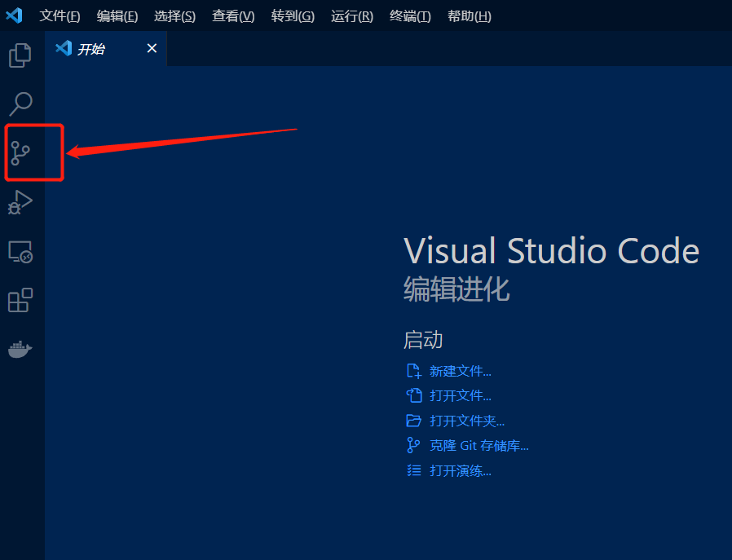Open the 转到(G) menu
This screenshot has width=732, height=560.
click(293, 16)
